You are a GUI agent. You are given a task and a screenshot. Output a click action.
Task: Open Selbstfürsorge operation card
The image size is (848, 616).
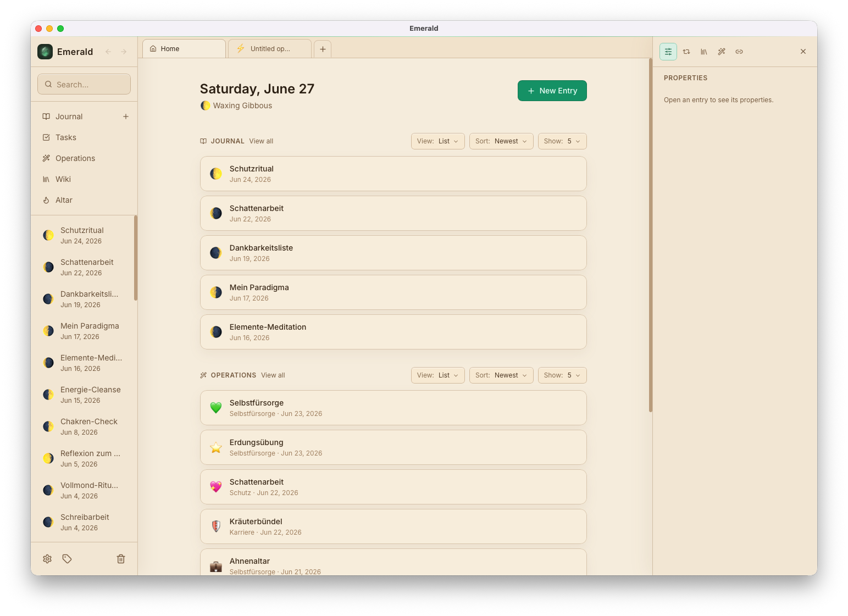(393, 408)
